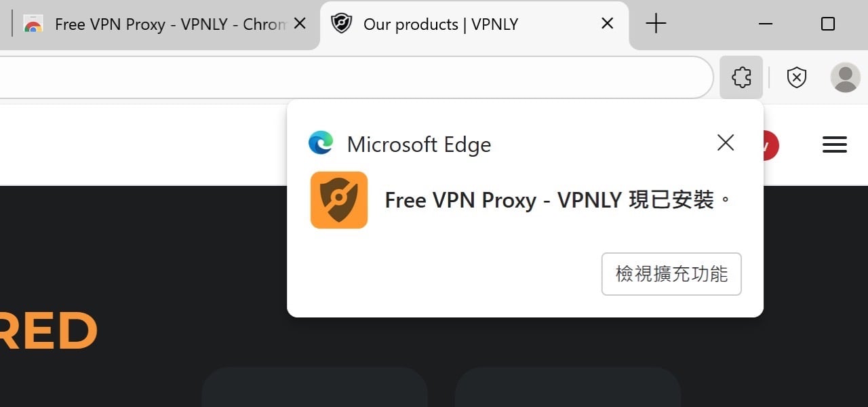Close the Our products | VPNLY tab
The height and width of the screenshot is (407, 868).
pos(606,23)
